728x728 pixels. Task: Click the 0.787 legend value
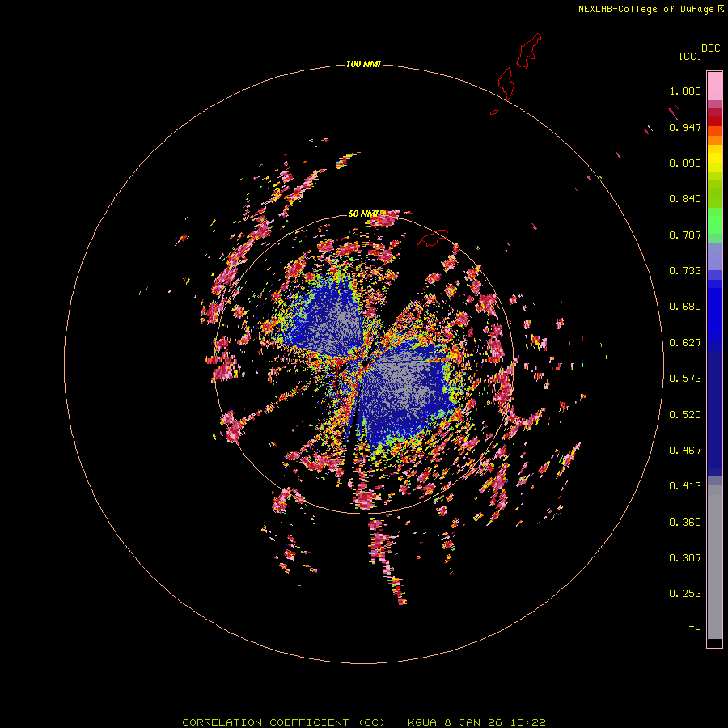point(685,235)
